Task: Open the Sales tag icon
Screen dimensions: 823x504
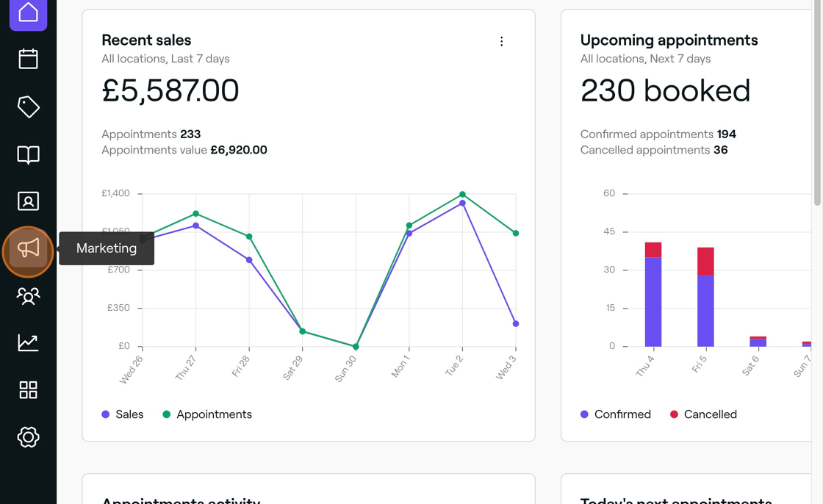Action: click(29, 107)
